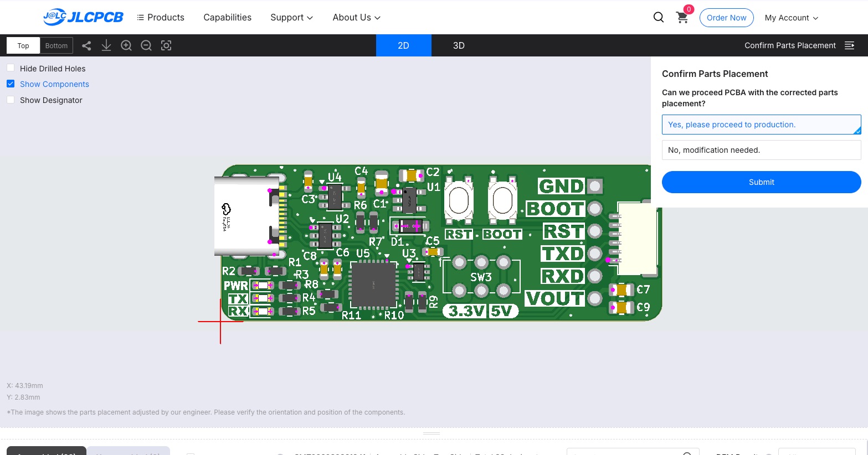Open the Products menu
This screenshot has height=455, width=868.
tap(161, 17)
